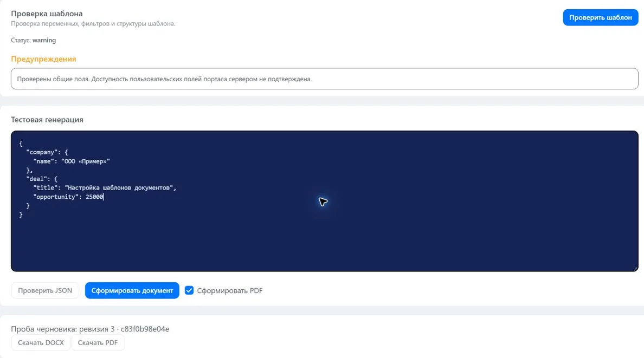644x358 pixels.
Task: Click the Сформировать PDF label text
Action: pos(230,291)
